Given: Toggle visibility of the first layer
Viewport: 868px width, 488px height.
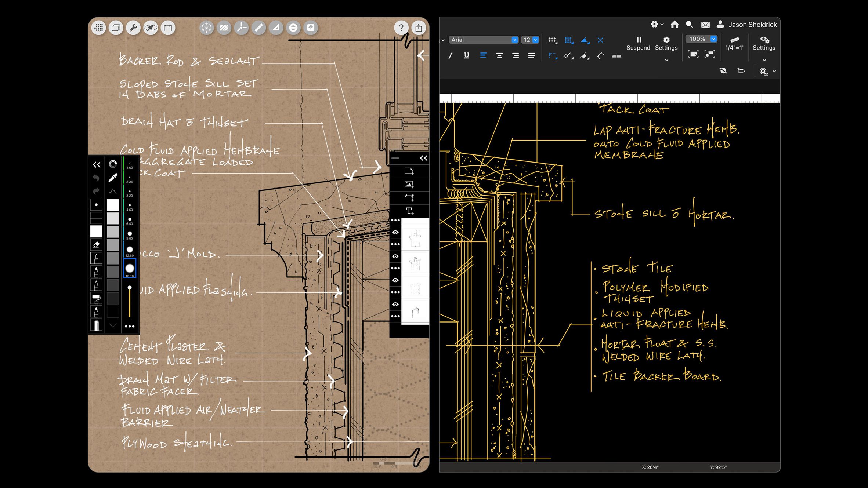Looking at the screenshot, I should 395,232.
